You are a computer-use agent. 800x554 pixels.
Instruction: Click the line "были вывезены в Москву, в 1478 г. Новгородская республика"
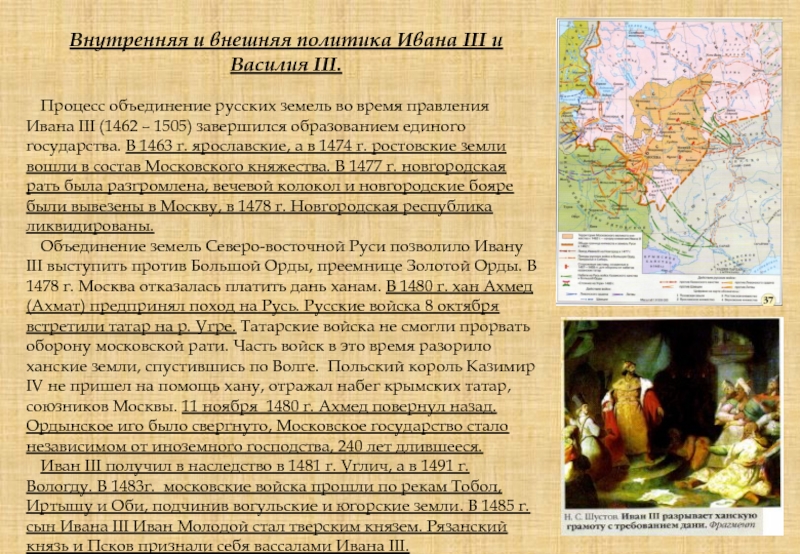259,207
